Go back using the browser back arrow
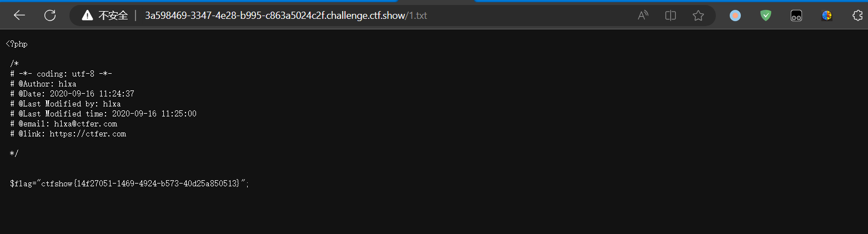This screenshot has height=234, width=868. pos(19,16)
